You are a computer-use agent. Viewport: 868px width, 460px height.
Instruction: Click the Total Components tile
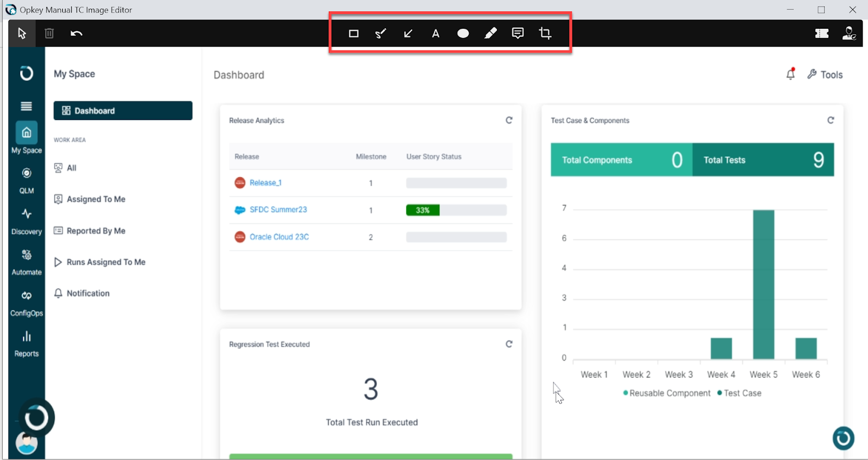(x=622, y=159)
